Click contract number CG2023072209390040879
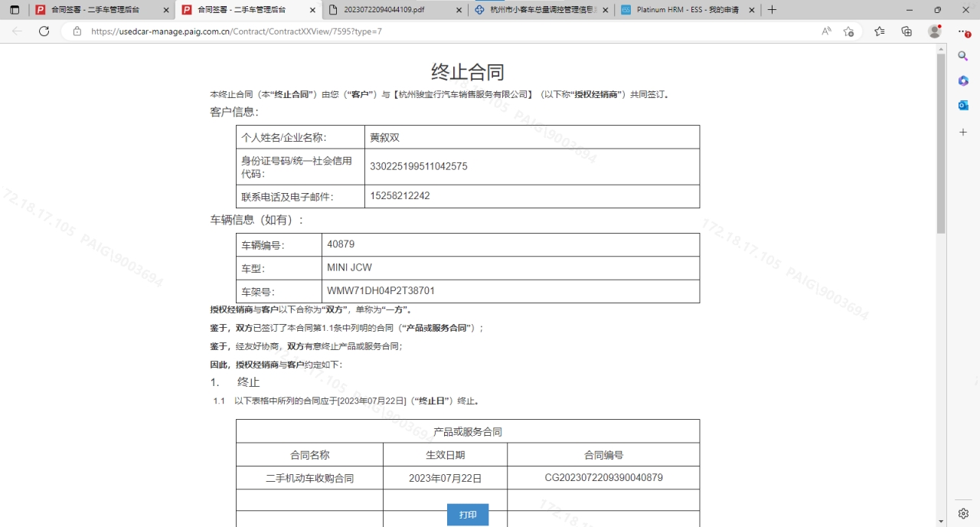This screenshot has height=527, width=980. (x=604, y=478)
